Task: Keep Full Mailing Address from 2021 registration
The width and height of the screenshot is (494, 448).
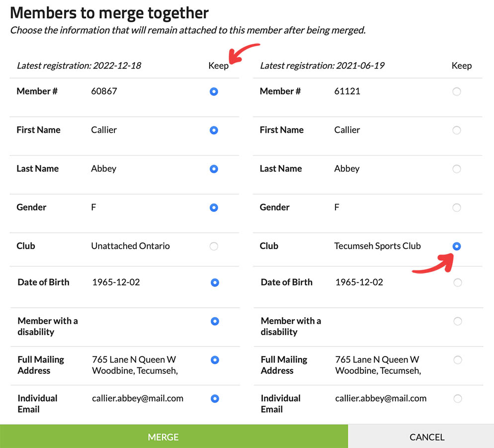Action: click(x=458, y=360)
